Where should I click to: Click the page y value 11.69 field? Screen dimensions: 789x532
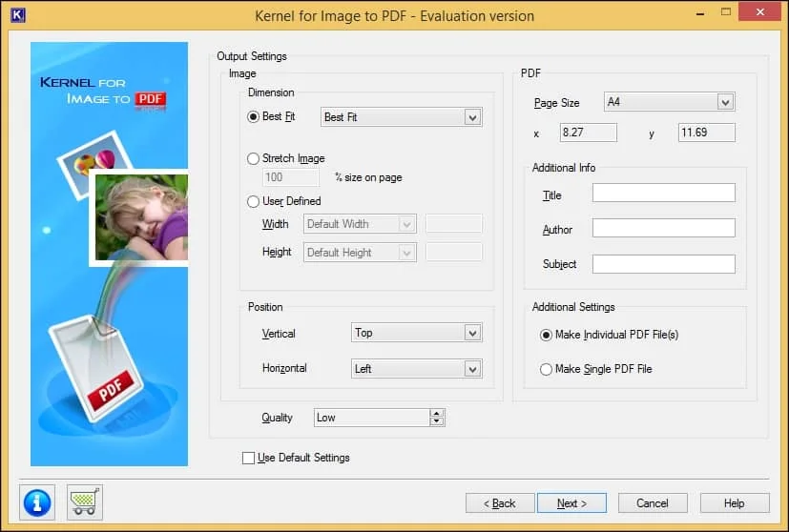(x=707, y=133)
